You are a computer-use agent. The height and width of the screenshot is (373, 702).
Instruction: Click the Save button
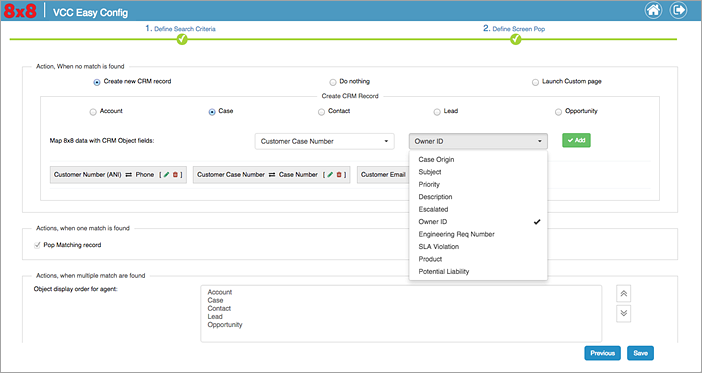(x=640, y=353)
